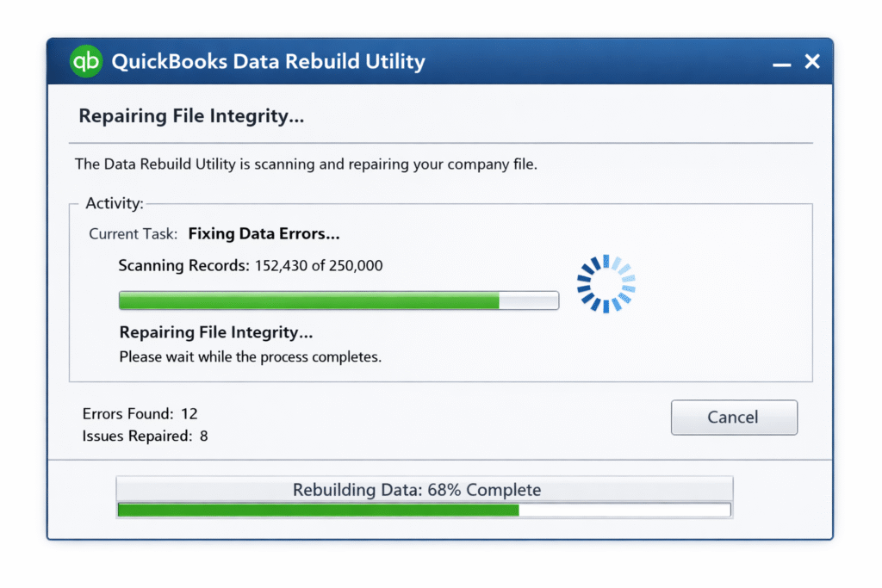Click the Scanning Records counter text
This screenshot has height=588, width=882.
pos(252,265)
